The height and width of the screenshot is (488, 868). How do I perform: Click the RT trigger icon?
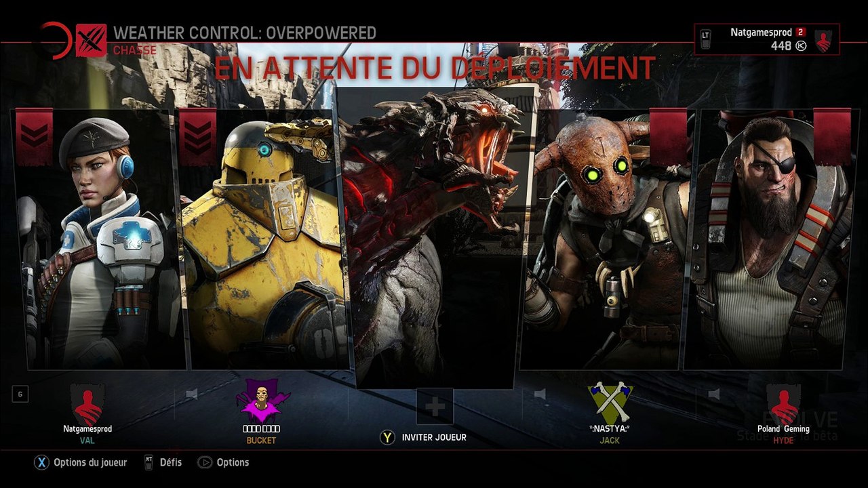coord(149,462)
